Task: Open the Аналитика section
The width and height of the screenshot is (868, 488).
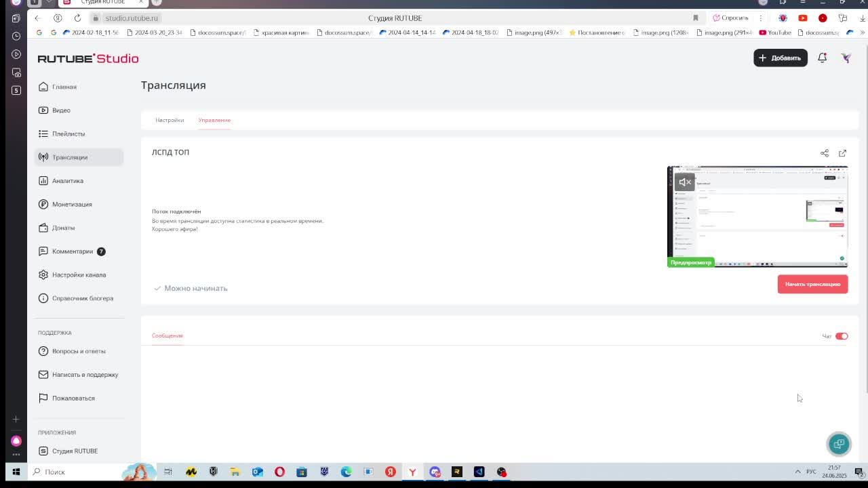Action: pos(61,181)
